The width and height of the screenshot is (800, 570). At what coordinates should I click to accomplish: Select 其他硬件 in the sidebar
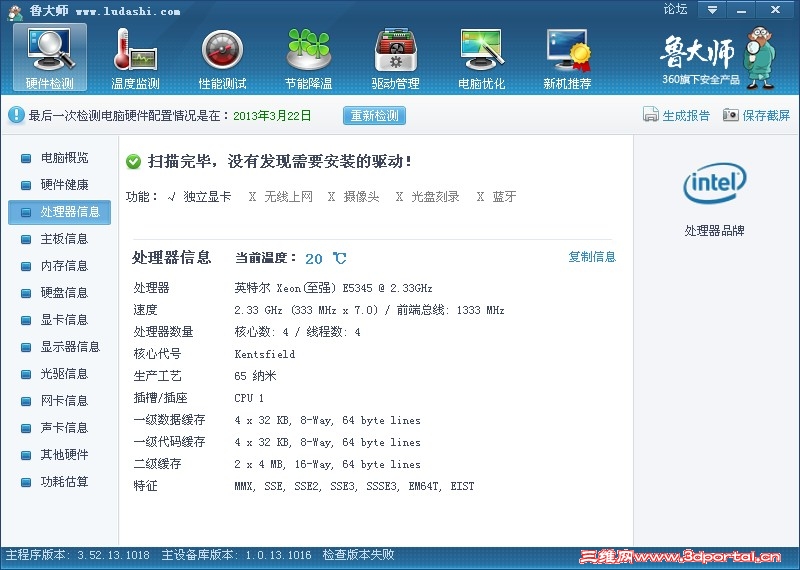59,455
